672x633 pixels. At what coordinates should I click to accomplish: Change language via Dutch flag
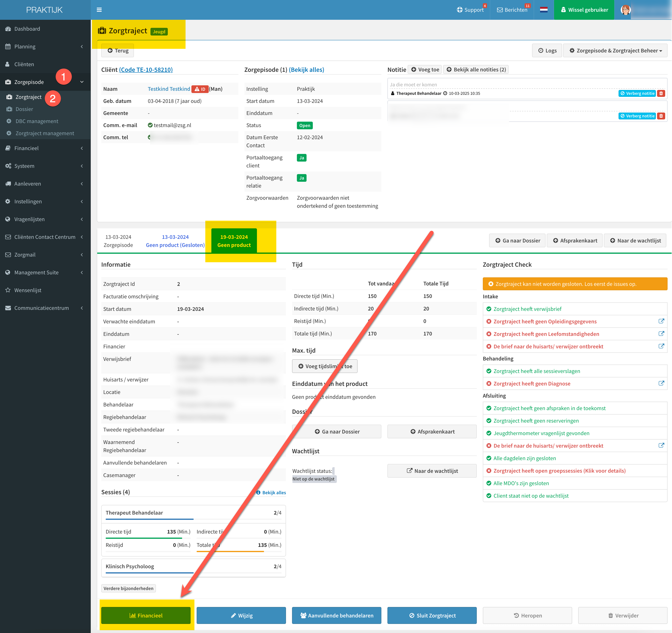pyautogui.click(x=544, y=10)
